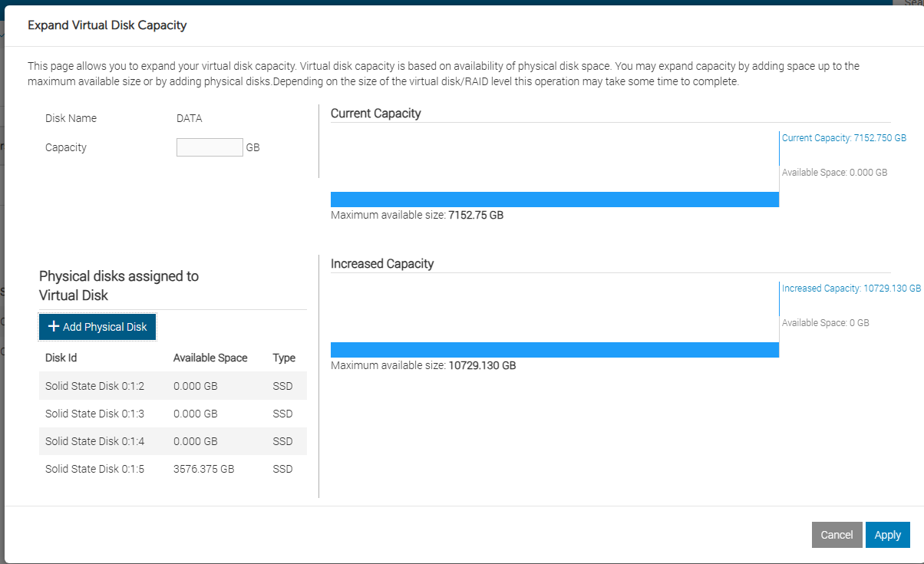Image resolution: width=924 pixels, height=564 pixels.
Task: Click the plus icon on Add Physical Disk
Action: click(x=54, y=327)
